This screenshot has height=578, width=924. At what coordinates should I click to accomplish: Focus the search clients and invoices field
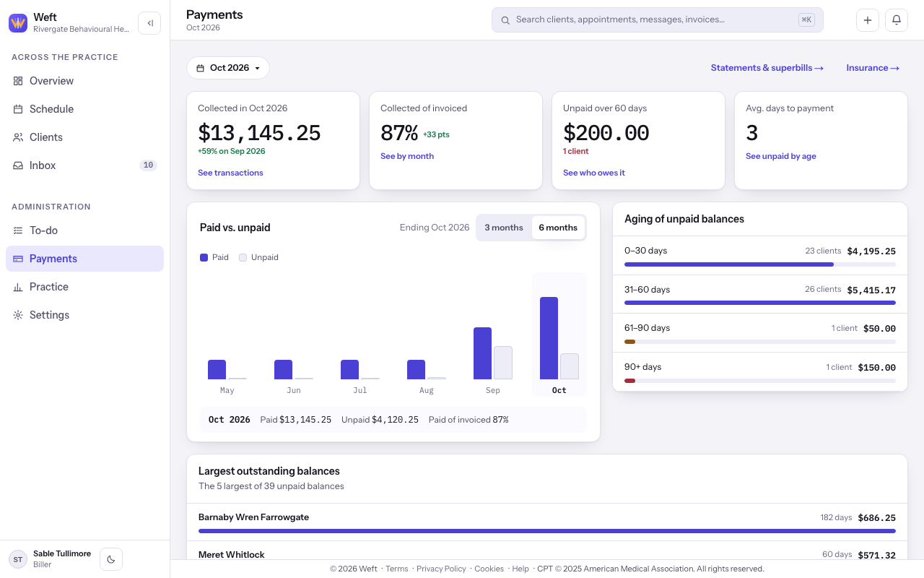click(658, 20)
